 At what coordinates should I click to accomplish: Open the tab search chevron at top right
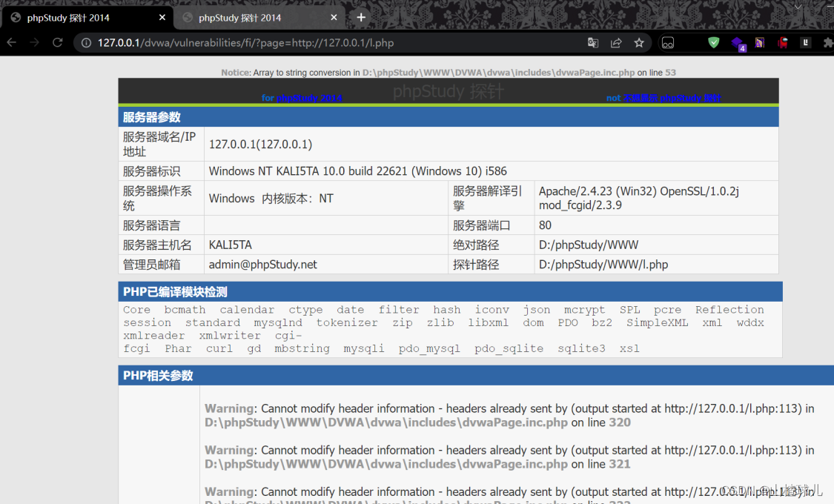[x=798, y=7]
